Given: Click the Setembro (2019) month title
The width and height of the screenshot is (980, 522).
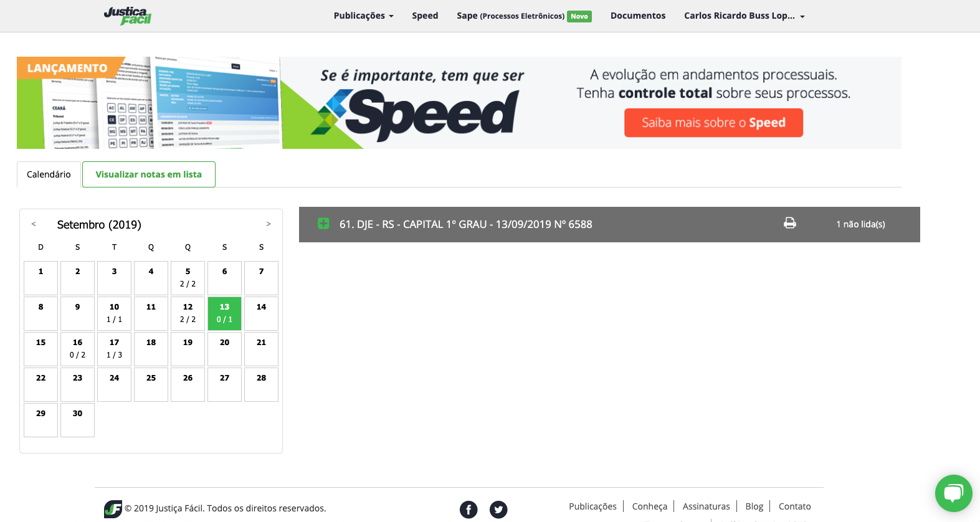Looking at the screenshot, I should (99, 224).
